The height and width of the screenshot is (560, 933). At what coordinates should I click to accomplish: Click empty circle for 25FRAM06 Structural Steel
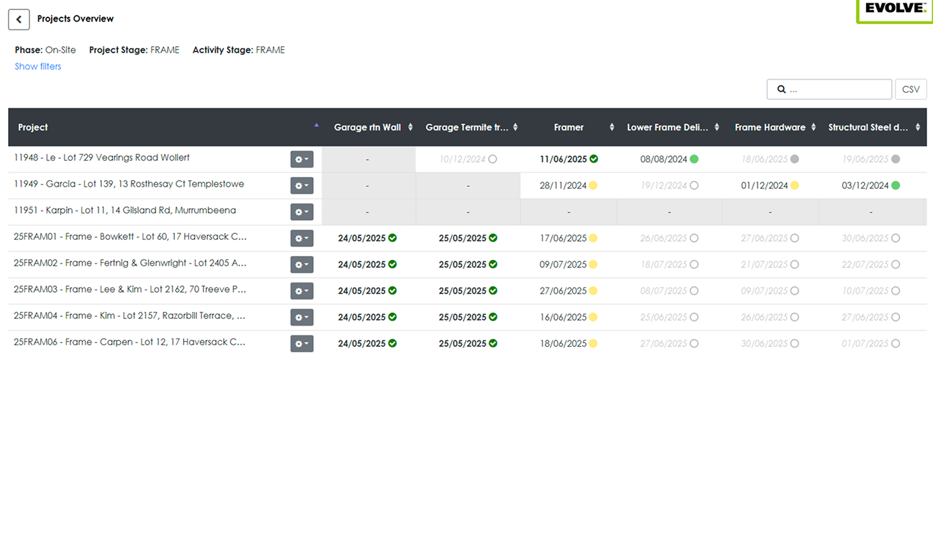pyautogui.click(x=895, y=343)
